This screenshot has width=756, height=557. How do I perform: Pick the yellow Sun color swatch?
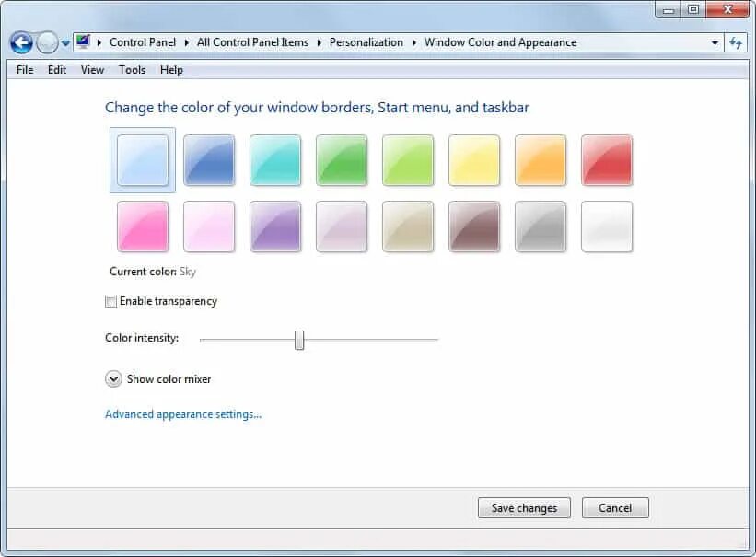point(474,160)
